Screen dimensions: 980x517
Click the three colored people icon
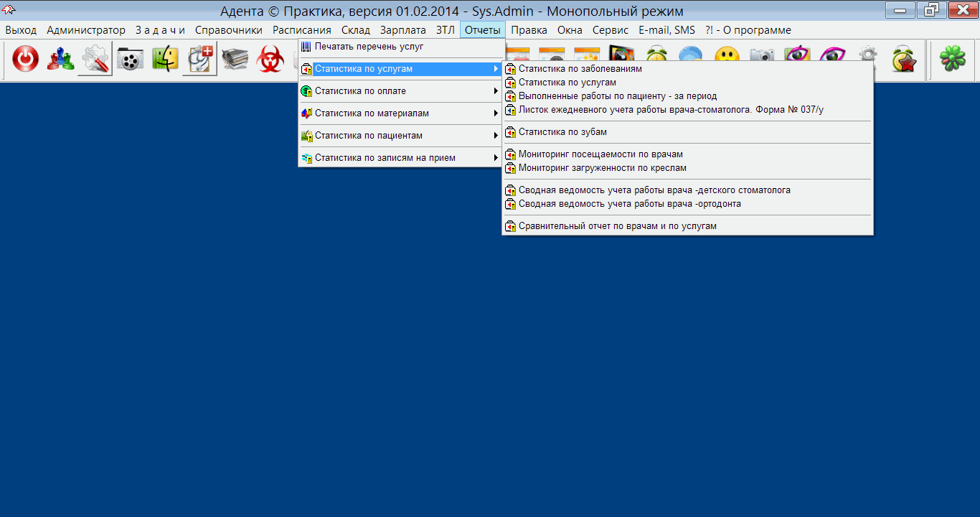click(x=60, y=60)
